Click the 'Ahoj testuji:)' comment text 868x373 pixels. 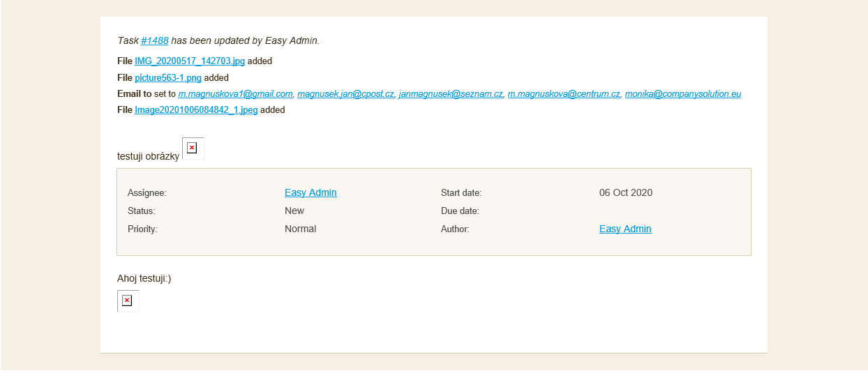(x=144, y=279)
